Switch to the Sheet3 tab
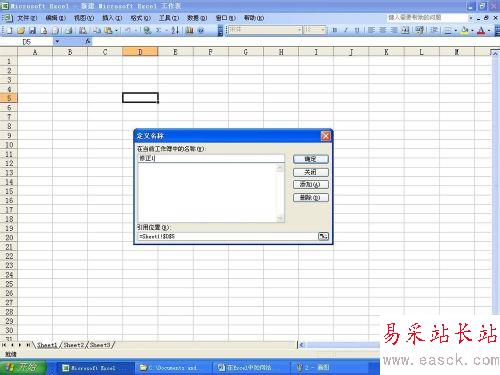 [x=100, y=345]
